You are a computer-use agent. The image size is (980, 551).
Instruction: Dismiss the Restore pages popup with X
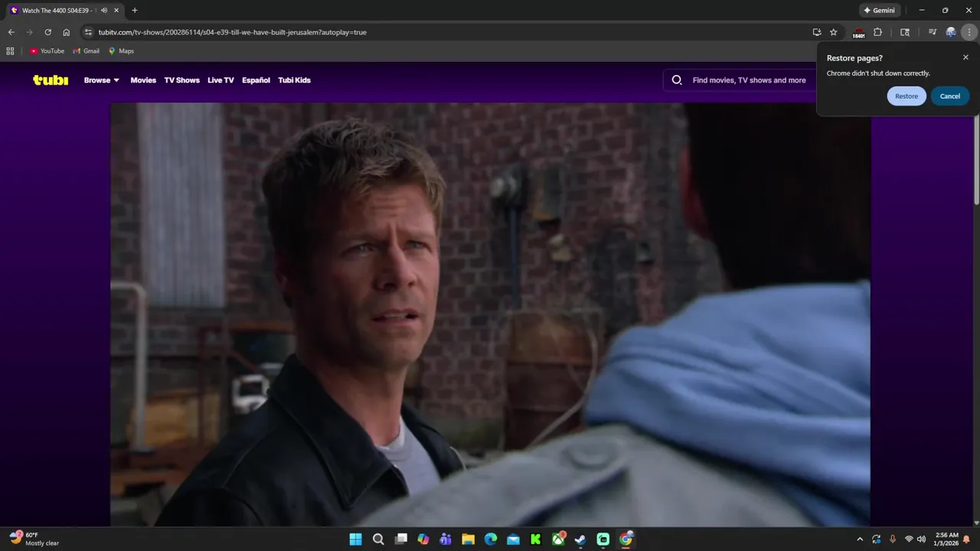pyautogui.click(x=965, y=57)
